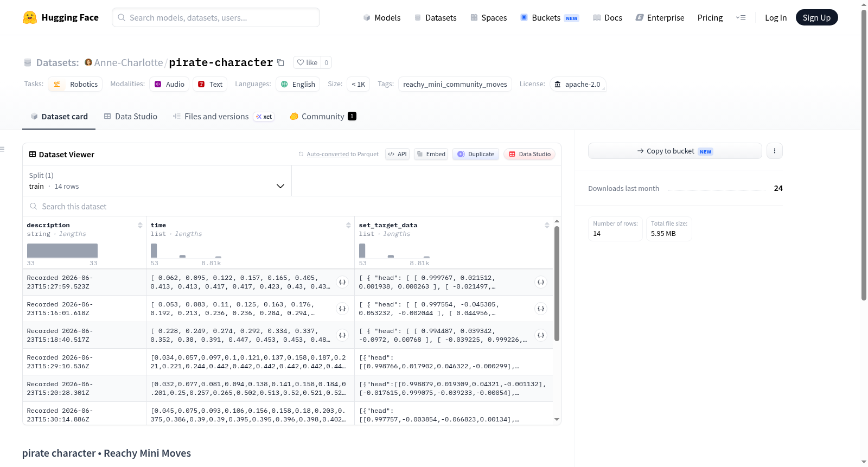Click the time column tallest histogram bar
The image size is (868, 467).
click(x=154, y=251)
